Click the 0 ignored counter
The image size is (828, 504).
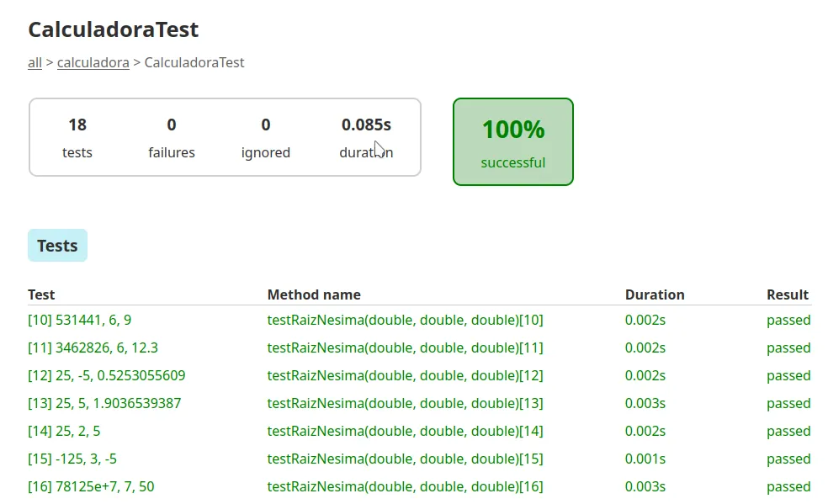click(x=266, y=138)
